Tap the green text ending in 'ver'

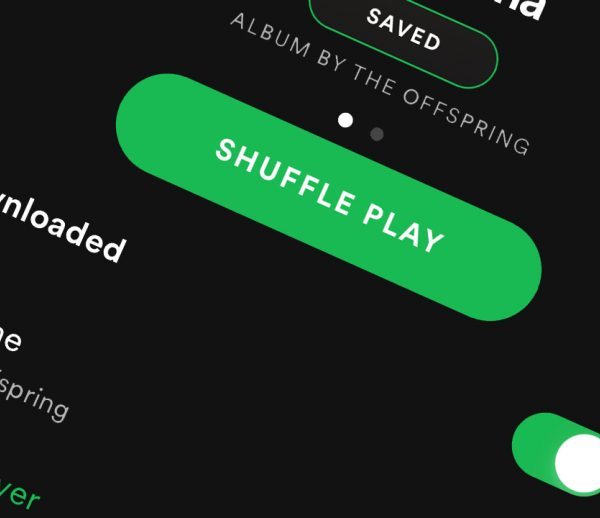(19, 494)
